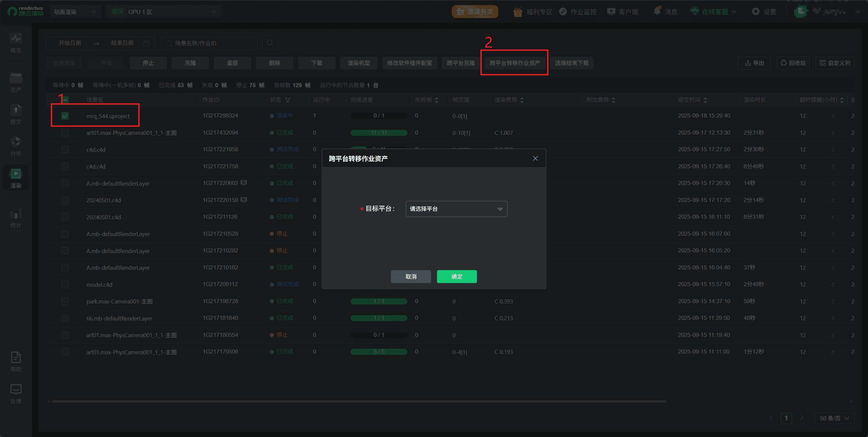Click the 停止 toolbar button
Viewport: 868px width, 437px height.
click(148, 63)
